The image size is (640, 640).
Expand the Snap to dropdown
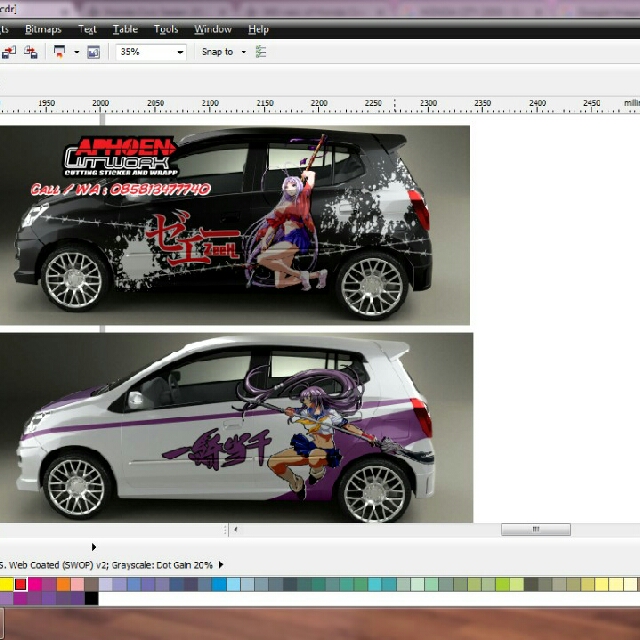coord(243,52)
